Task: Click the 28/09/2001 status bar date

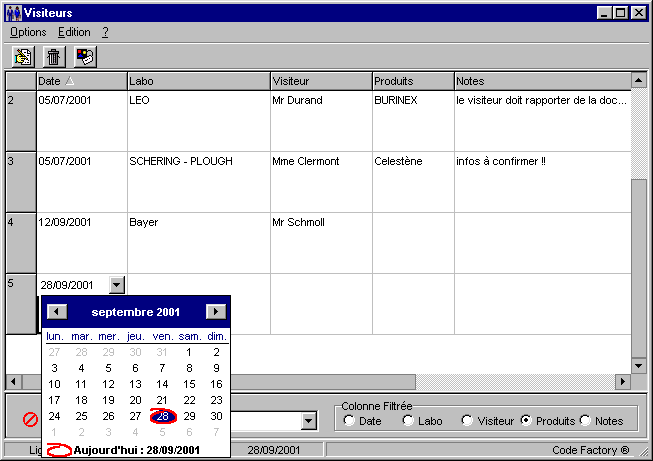Action: point(274,450)
